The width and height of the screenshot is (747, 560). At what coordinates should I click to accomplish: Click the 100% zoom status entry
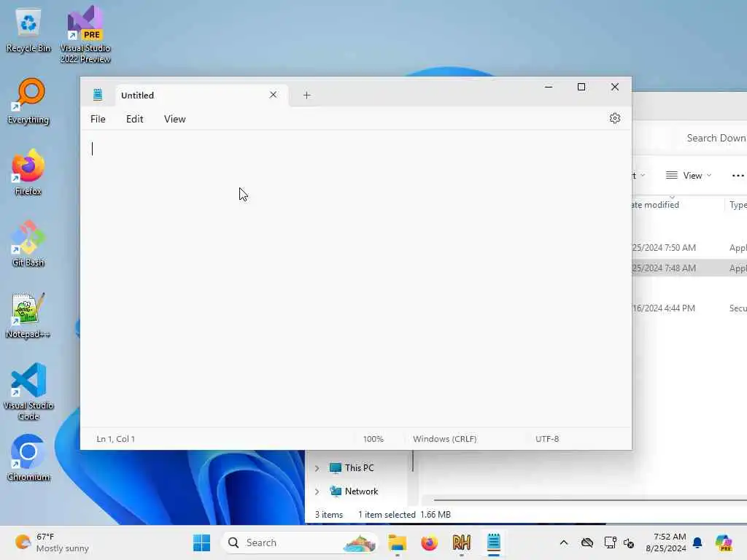pos(373,439)
